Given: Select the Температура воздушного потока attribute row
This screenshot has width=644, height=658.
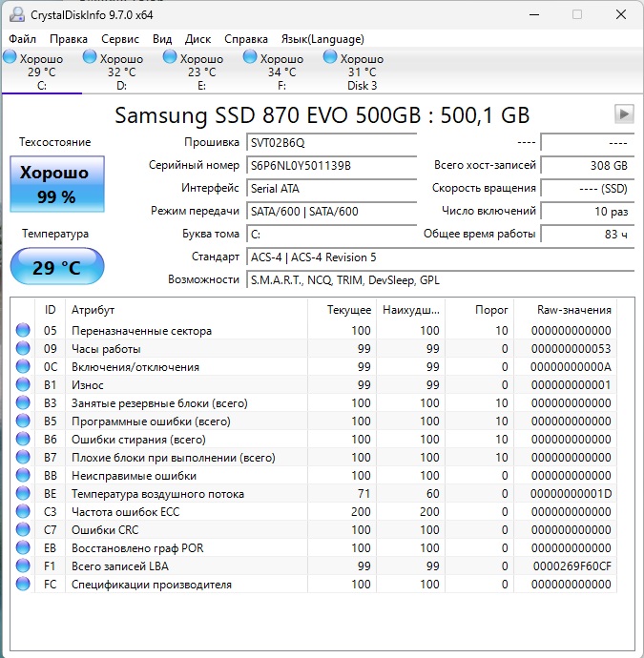Looking at the screenshot, I should [157, 494].
